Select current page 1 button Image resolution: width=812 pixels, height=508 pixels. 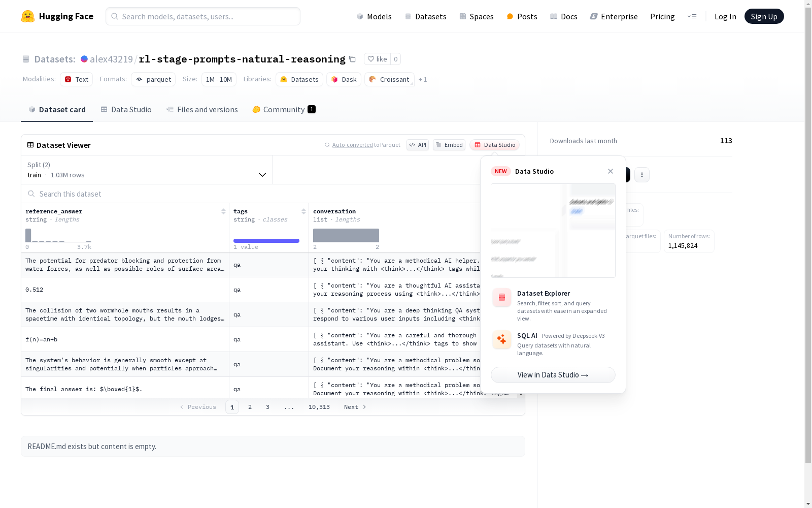click(x=232, y=407)
